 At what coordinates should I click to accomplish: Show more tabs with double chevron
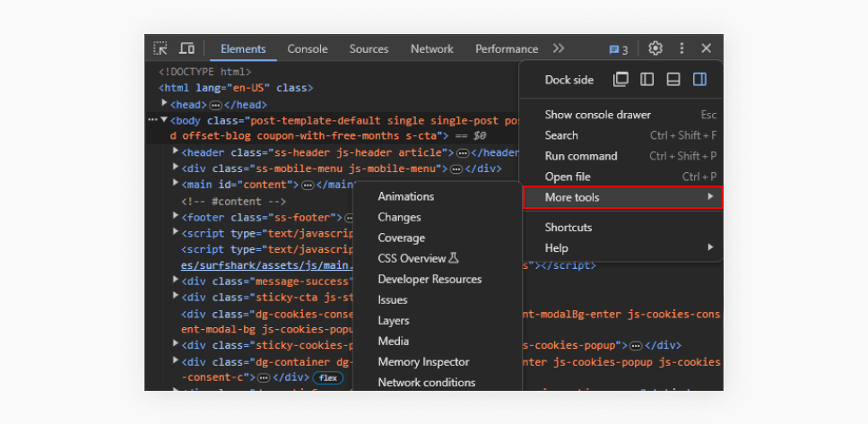(x=558, y=48)
